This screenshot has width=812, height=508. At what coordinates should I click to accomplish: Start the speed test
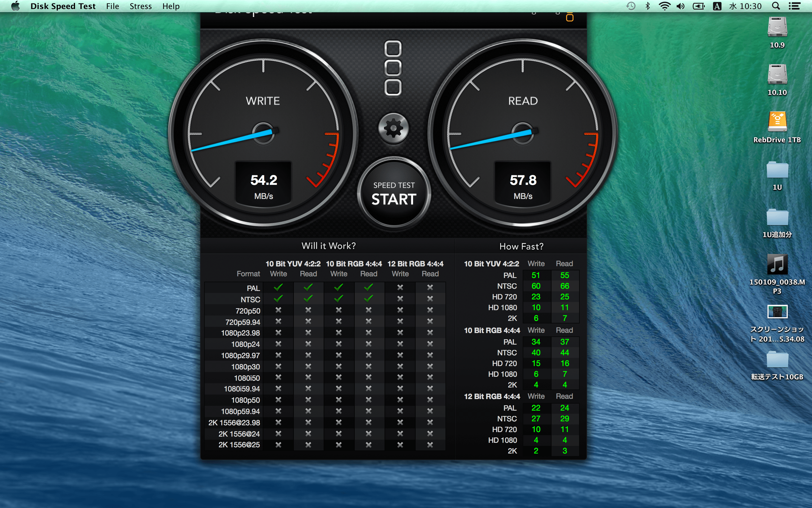point(394,194)
